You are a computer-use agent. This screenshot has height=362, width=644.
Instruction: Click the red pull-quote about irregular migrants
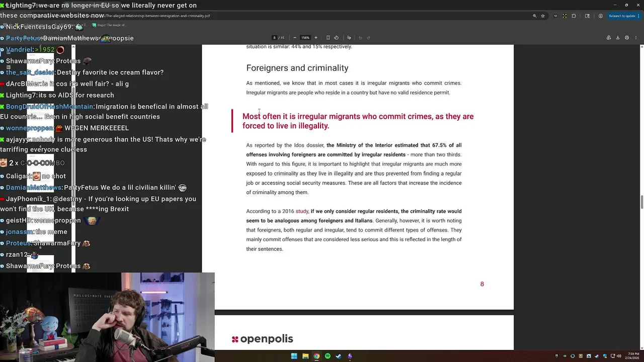pos(358,121)
